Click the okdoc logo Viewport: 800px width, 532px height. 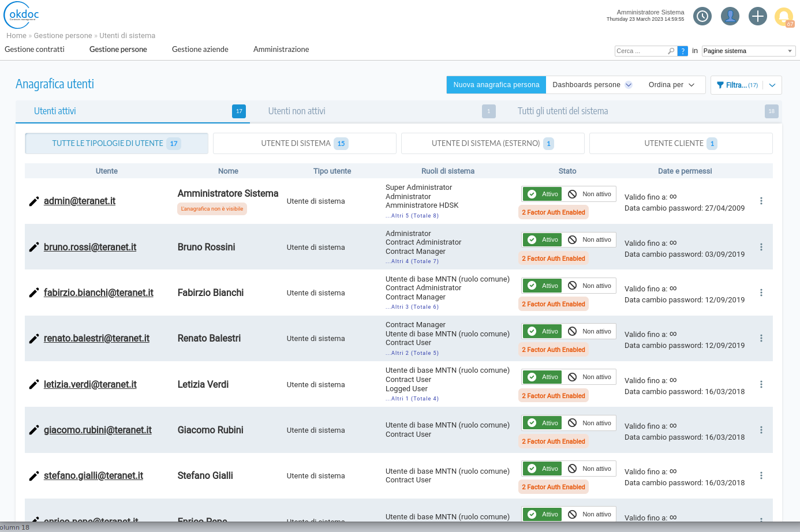[22, 14]
